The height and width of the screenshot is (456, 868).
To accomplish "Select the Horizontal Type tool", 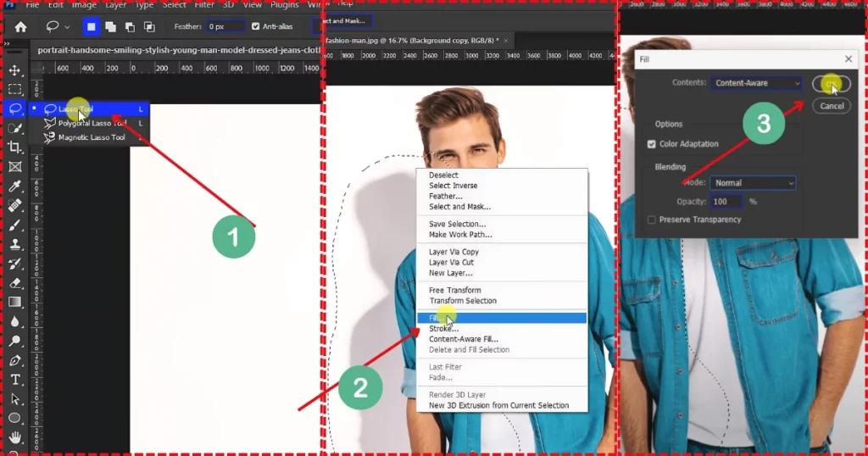I will [15, 380].
